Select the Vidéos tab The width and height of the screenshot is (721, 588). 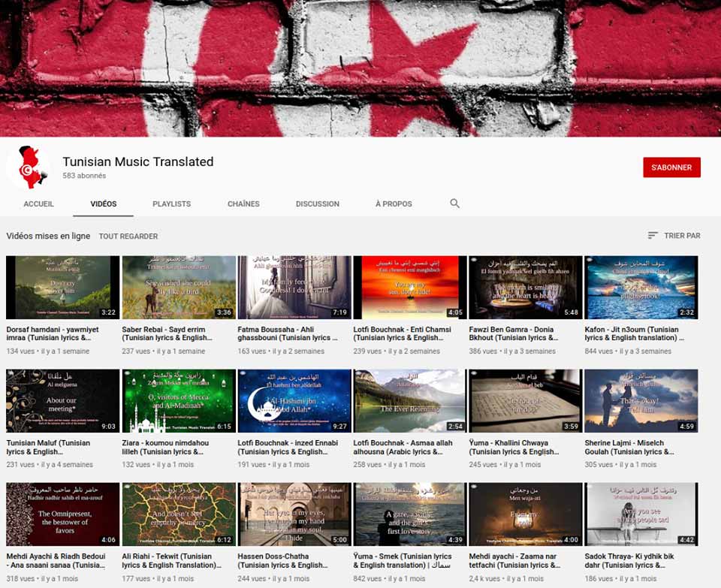104,204
